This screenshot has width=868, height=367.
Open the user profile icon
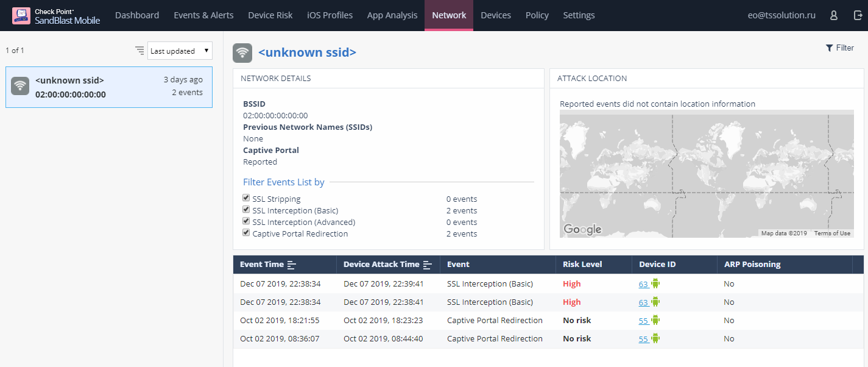point(834,15)
